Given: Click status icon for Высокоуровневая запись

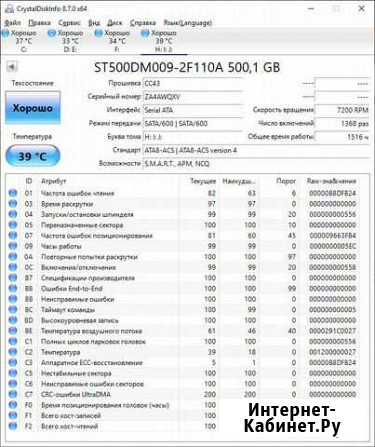Looking at the screenshot, I should 13,320.
